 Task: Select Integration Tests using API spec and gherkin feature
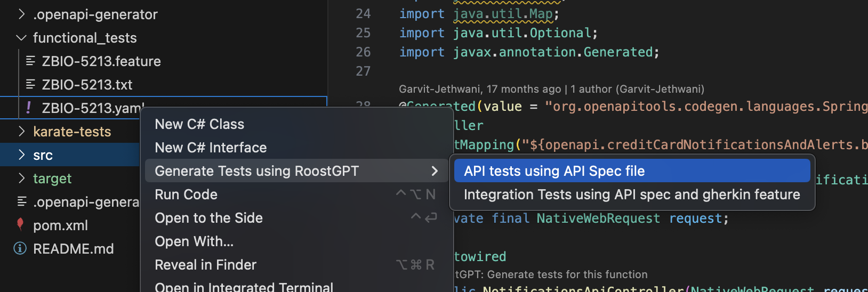(632, 194)
